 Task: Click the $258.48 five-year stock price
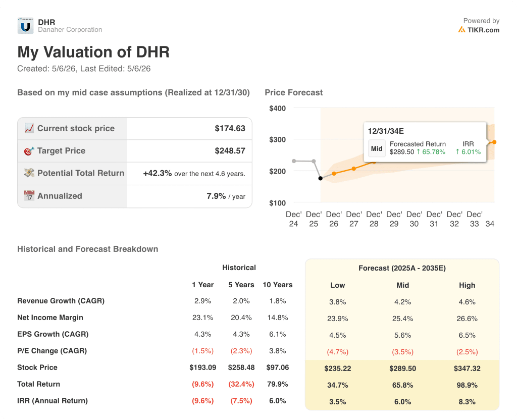tap(241, 367)
